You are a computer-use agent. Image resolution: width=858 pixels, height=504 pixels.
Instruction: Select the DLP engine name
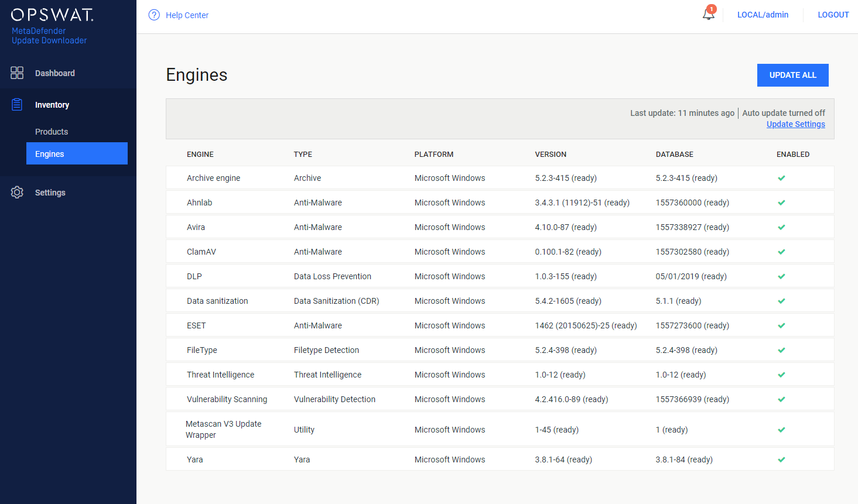194,276
